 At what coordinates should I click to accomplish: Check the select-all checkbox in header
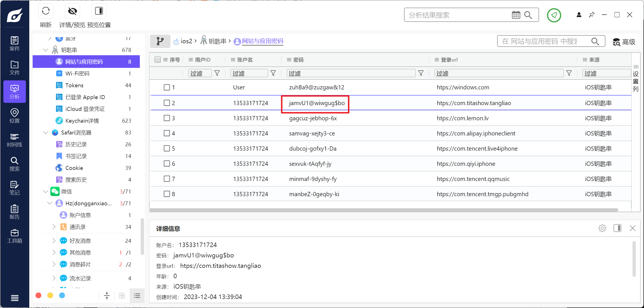click(158, 60)
